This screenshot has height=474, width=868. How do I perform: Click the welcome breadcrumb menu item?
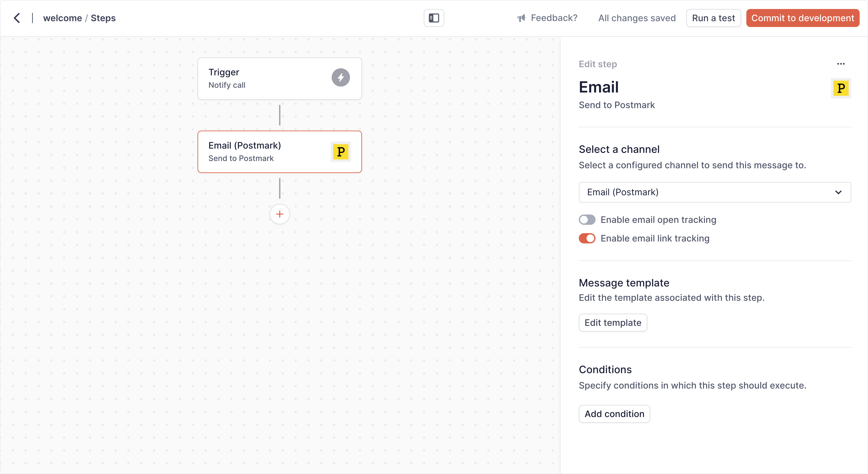(x=63, y=18)
